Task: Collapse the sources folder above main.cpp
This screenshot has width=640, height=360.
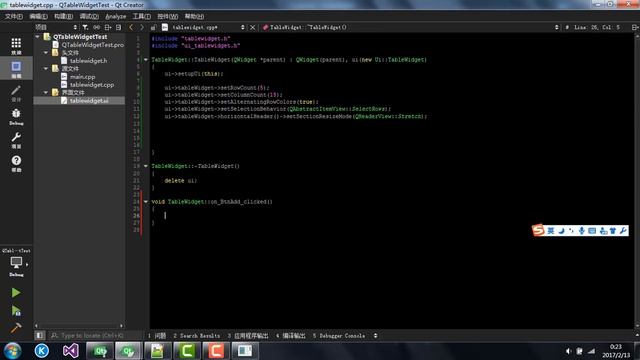Action: click(x=46, y=69)
